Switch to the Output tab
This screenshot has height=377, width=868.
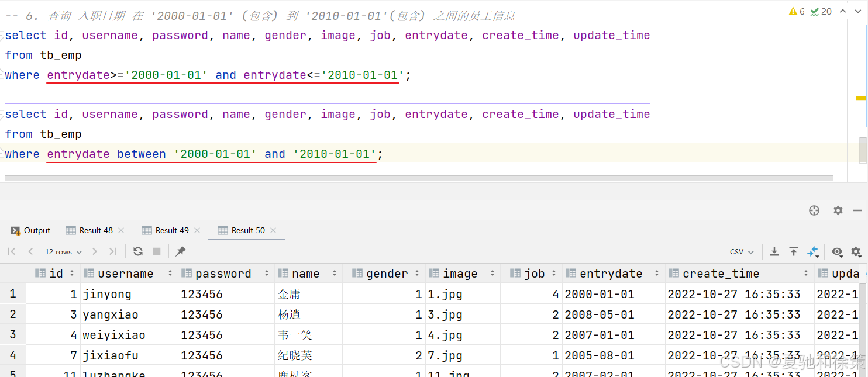tap(31, 230)
